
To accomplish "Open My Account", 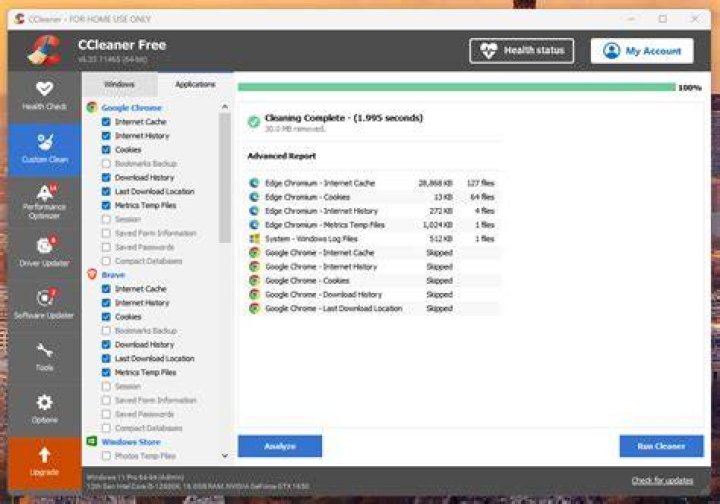I will tap(642, 50).
